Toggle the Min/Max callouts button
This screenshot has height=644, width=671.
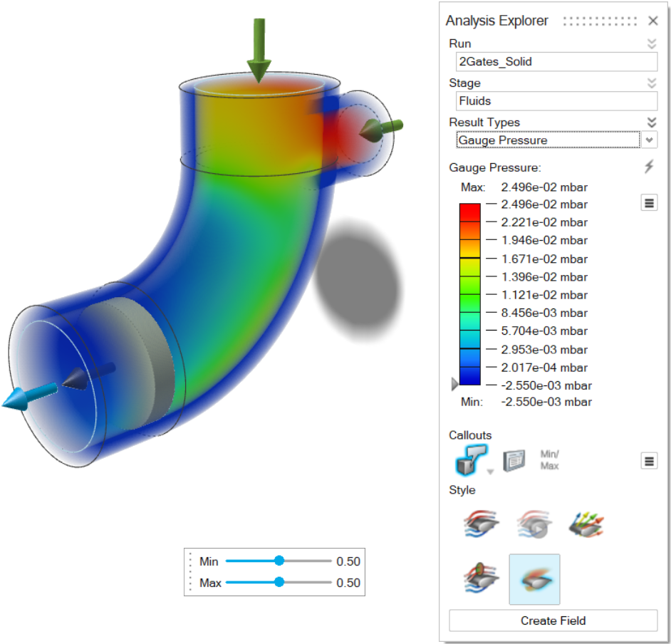click(x=549, y=460)
